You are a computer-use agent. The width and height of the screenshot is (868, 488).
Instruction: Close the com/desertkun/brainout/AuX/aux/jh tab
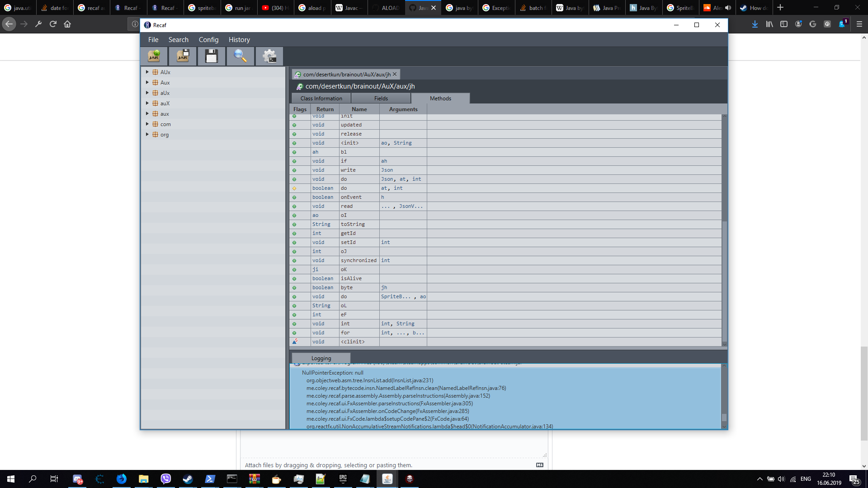(395, 74)
